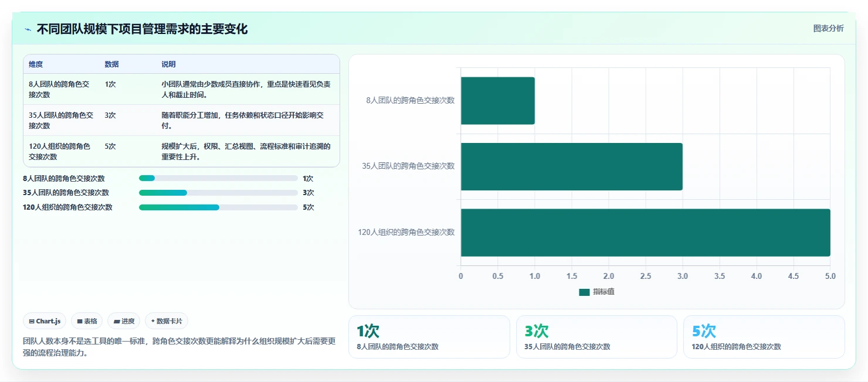Click the 3次 value in the table

pos(110,115)
